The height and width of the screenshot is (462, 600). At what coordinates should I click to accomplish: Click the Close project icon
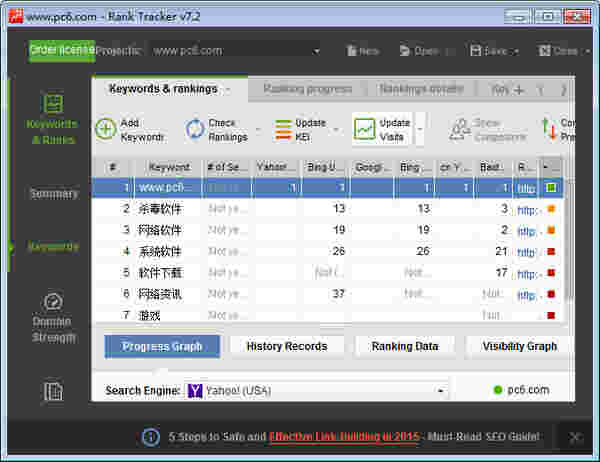pos(544,51)
